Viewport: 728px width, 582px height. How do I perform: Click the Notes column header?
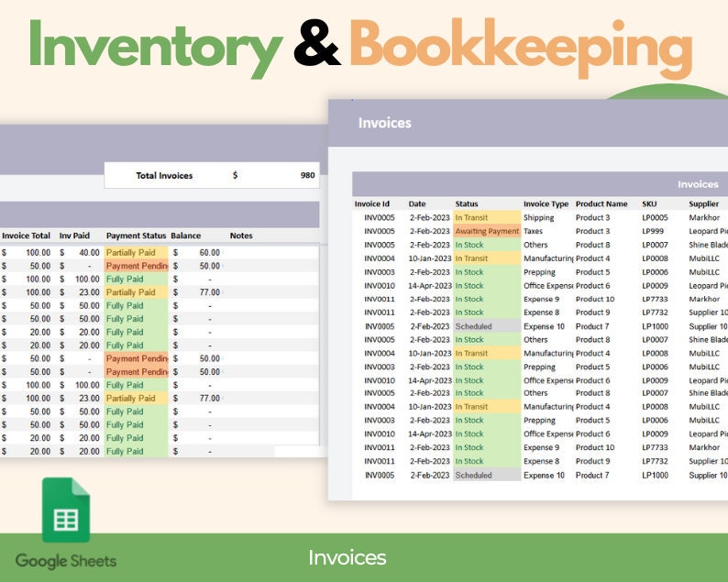click(x=241, y=236)
